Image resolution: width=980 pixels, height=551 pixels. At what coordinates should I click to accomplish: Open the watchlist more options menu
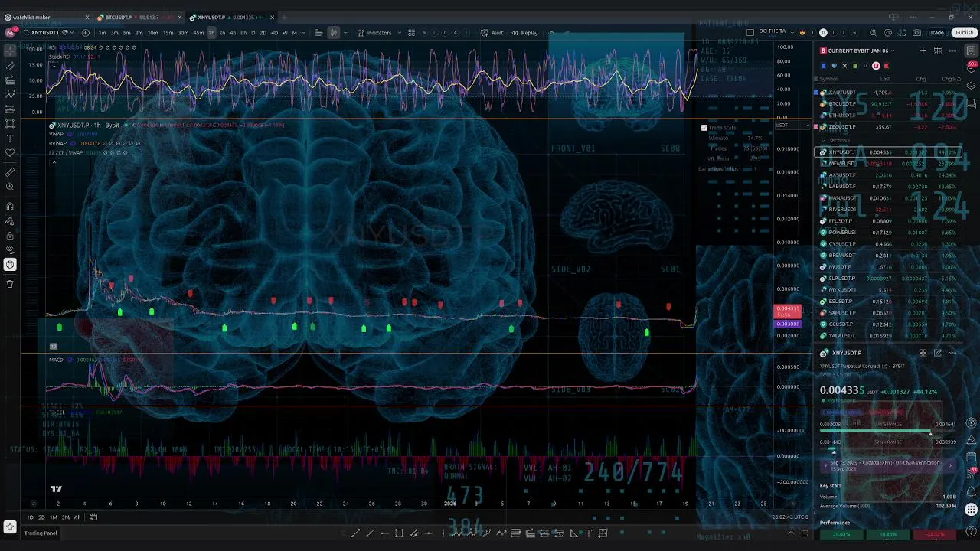952,51
